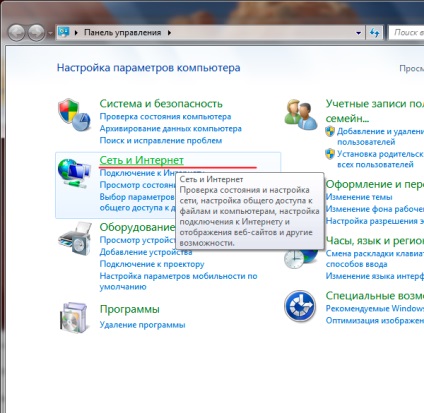
Task: Open Оформление и персонализация heading
Action: point(375,184)
